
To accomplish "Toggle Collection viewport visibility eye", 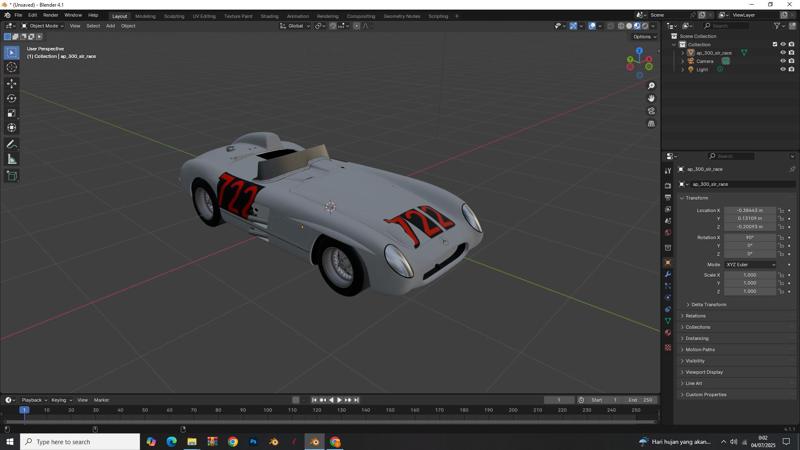I will click(783, 44).
